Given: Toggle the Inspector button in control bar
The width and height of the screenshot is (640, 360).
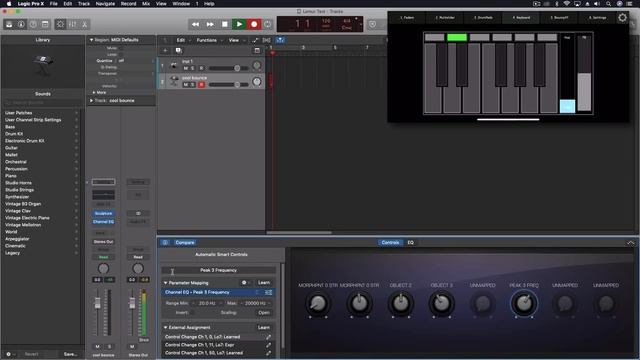Looking at the screenshot, I should click(21, 24).
